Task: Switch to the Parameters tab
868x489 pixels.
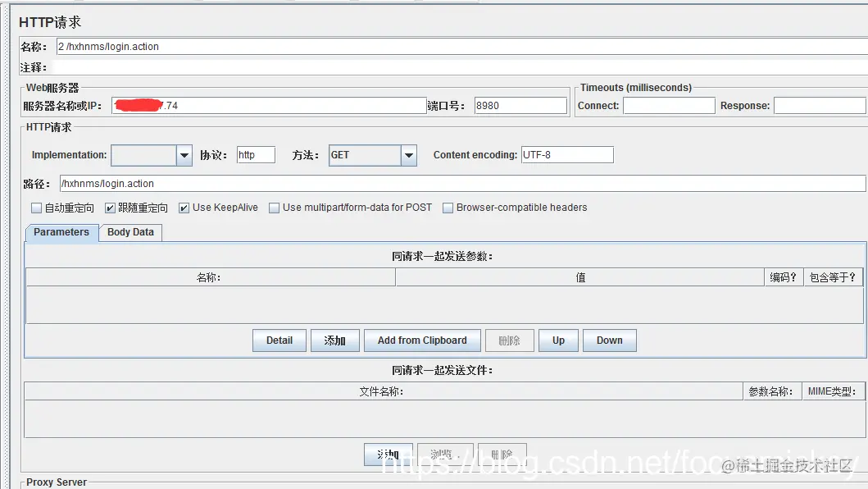Action: pos(61,232)
